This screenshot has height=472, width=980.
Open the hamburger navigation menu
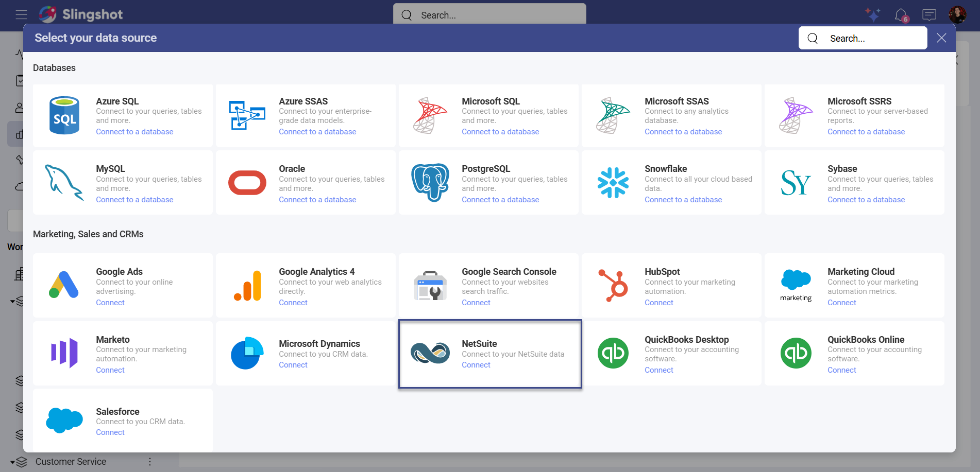coord(21,14)
